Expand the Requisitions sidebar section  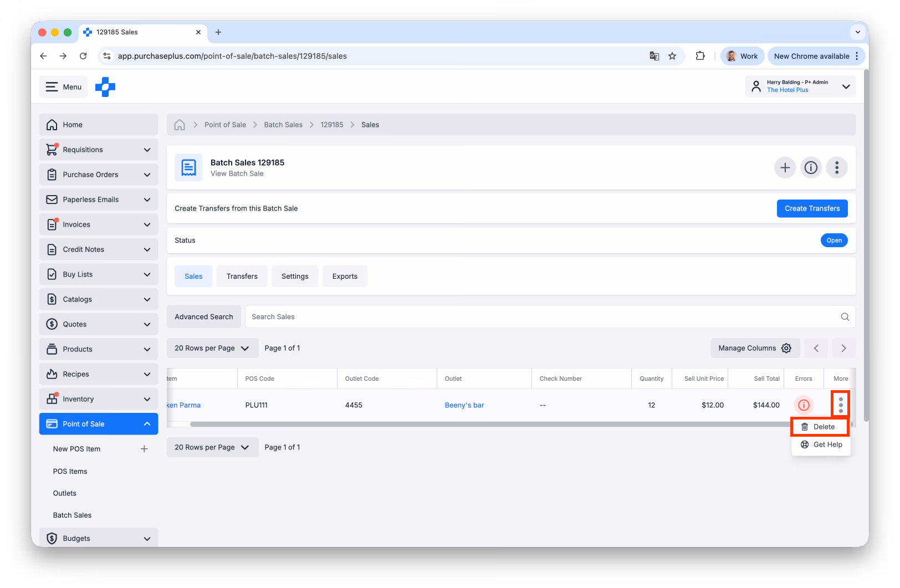tap(99, 150)
